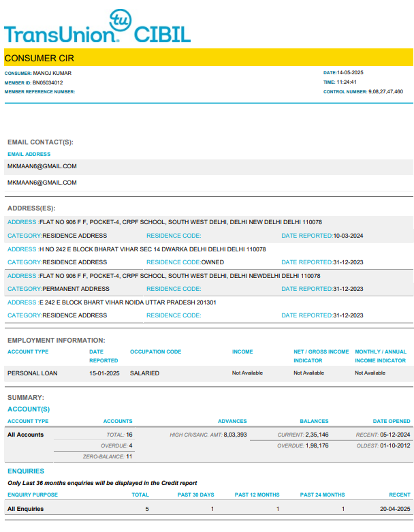The image size is (414, 532).
Task: Open the second listed MKMAAN6@GMAIL.COM email
Action: (42, 183)
